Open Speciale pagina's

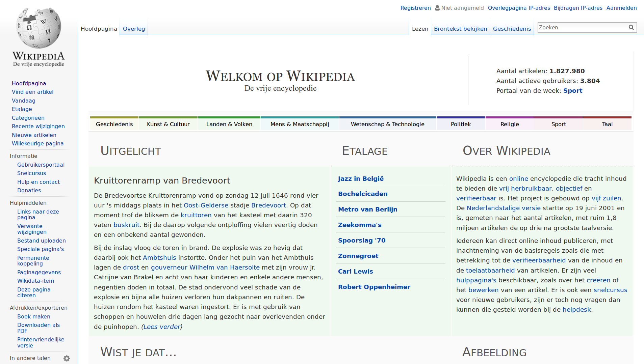coord(40,249)
